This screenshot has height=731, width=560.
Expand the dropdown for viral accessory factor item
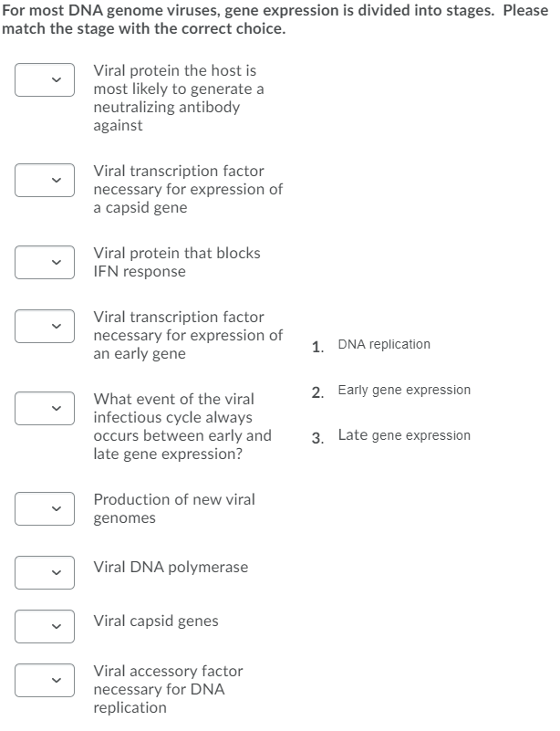[x=45, y=680]
